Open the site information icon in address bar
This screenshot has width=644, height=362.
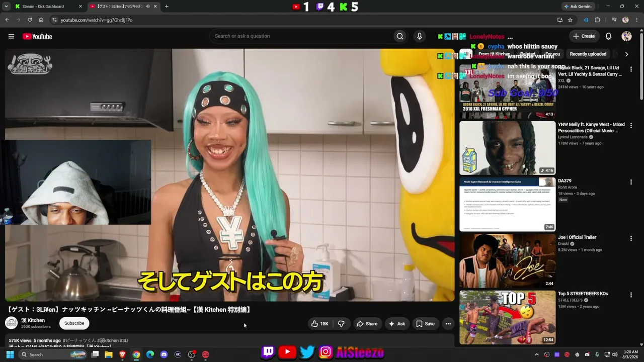click(x=54, y=20)
